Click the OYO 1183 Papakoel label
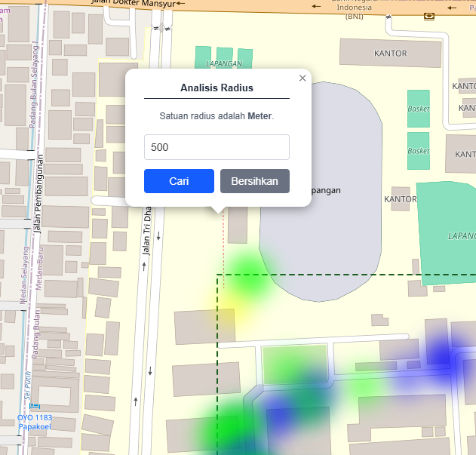The height and width of the screenshot is (455, 476). tap(35, 423)
